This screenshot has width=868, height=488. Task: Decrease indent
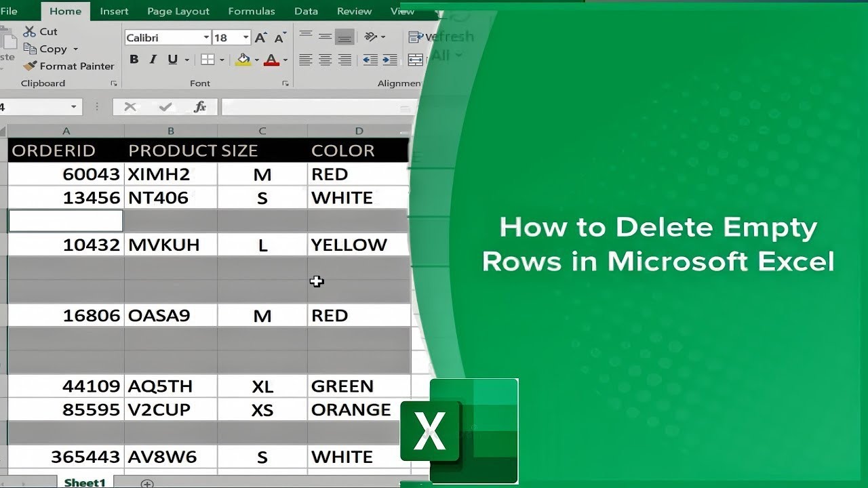pyautogui.click(x=370, y=60)
